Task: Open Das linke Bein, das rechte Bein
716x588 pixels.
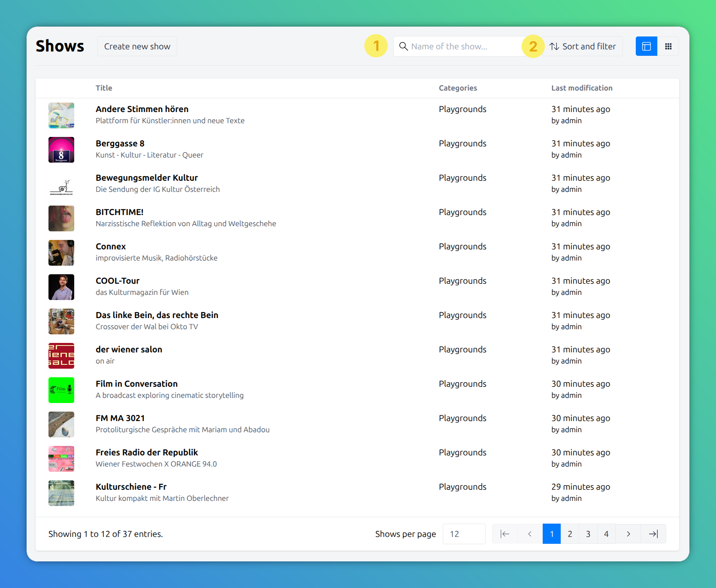Action: [157, 315]
